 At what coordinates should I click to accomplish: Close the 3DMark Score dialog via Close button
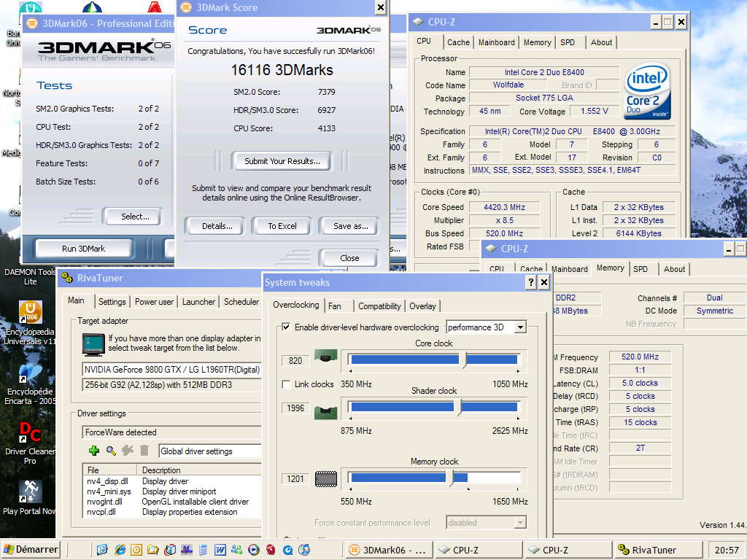point(349,258)
